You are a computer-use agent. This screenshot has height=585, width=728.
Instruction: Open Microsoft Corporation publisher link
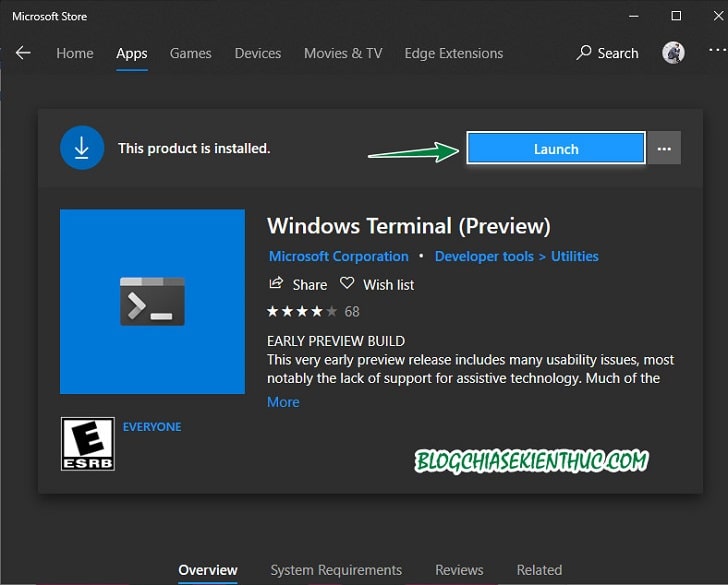(339, 256)
